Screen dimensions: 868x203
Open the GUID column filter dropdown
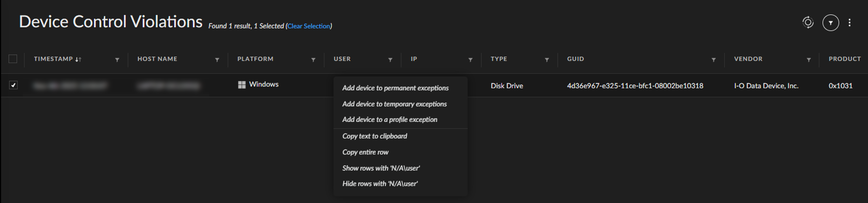click(x=713, y=60)
